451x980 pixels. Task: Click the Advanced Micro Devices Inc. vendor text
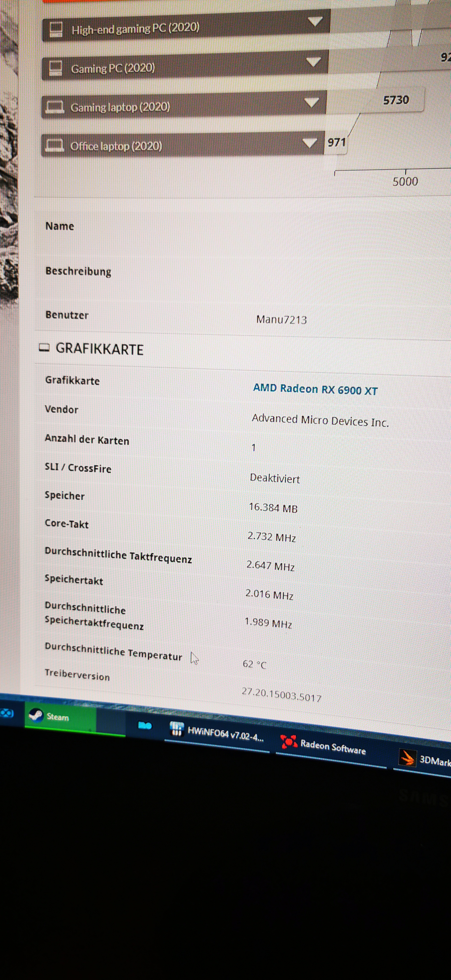coord(320,420)
